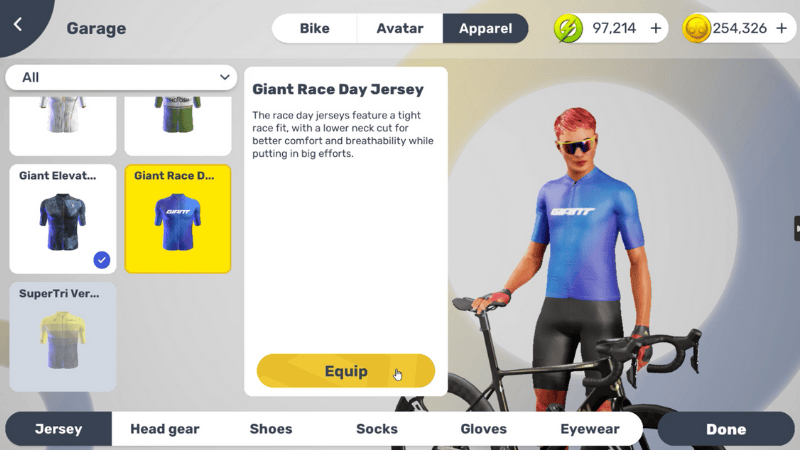Click the Done button
Viewport: 800px width, 450px height.
(x=726, y=429)
